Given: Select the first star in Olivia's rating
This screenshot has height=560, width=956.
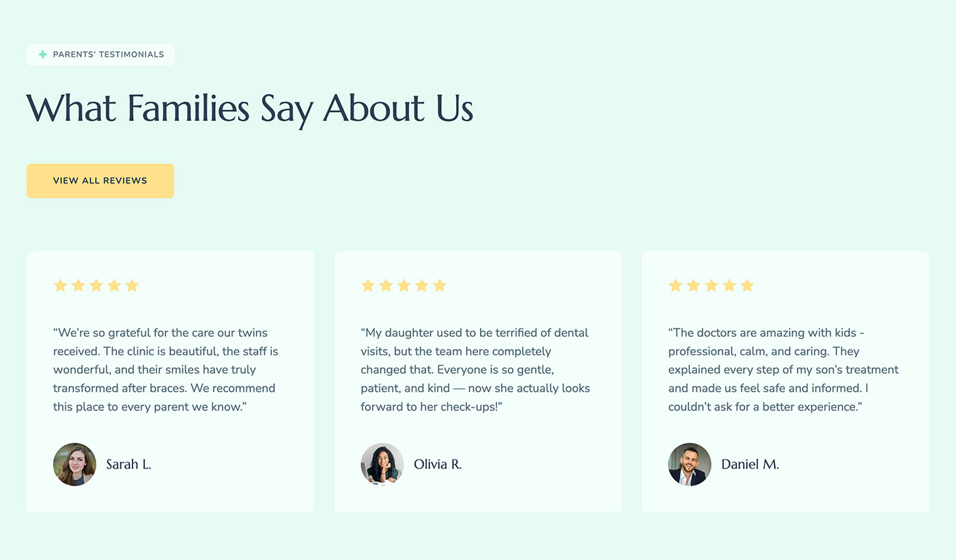Looking at the screenshot, I should [367, 285].
